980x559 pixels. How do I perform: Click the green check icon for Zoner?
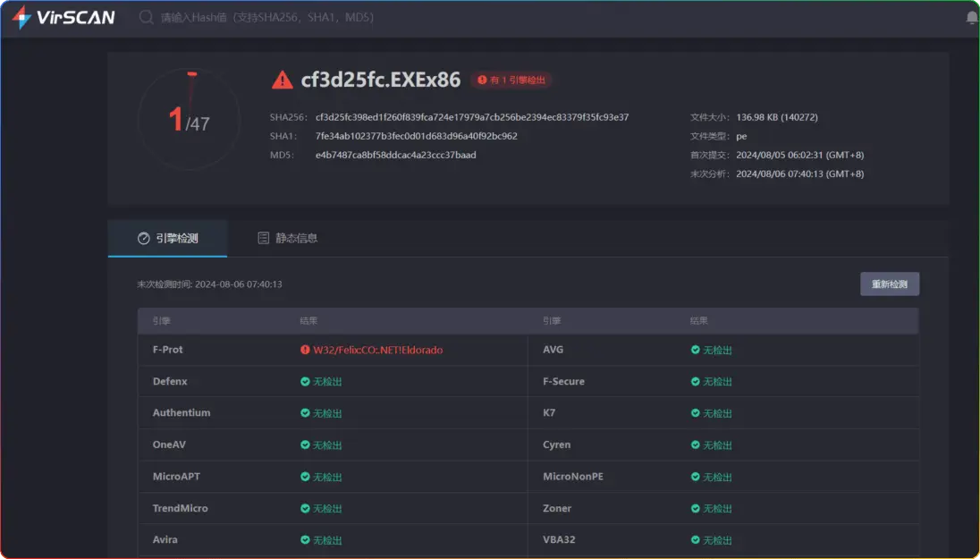696,508
